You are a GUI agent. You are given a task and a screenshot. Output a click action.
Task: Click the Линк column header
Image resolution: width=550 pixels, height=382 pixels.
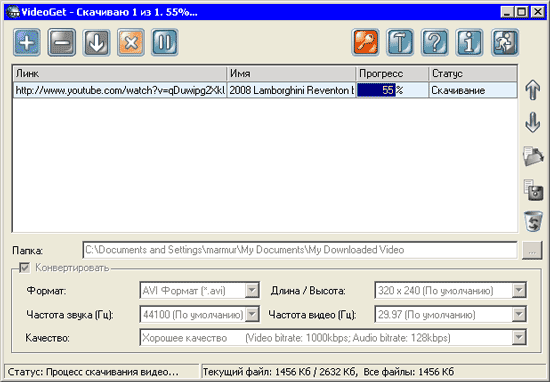(x=120, y=74)
